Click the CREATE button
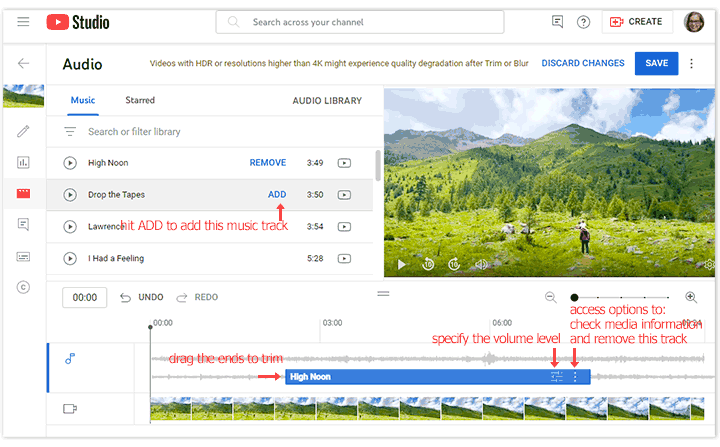The height and width of the screenshot is (447, 720). tap(636, 22)
